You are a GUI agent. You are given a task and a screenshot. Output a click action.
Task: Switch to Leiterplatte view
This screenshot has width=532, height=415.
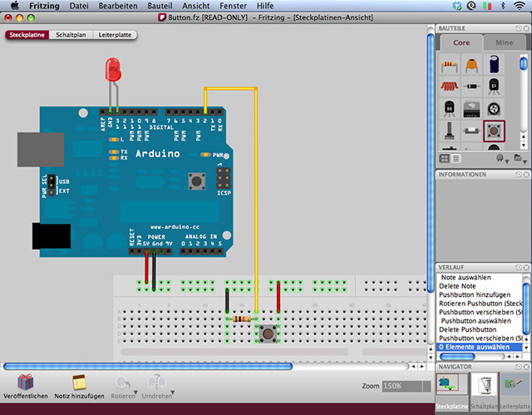click(115, 35)
